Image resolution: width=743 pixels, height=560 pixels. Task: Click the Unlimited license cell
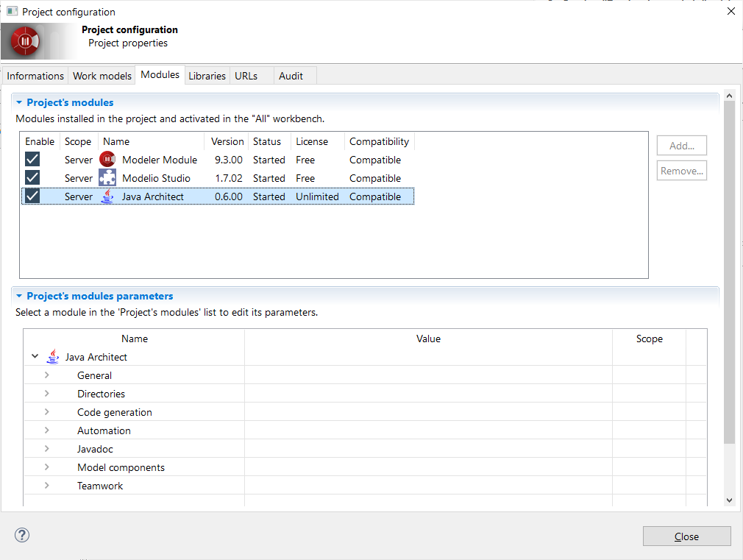point(317,196)
